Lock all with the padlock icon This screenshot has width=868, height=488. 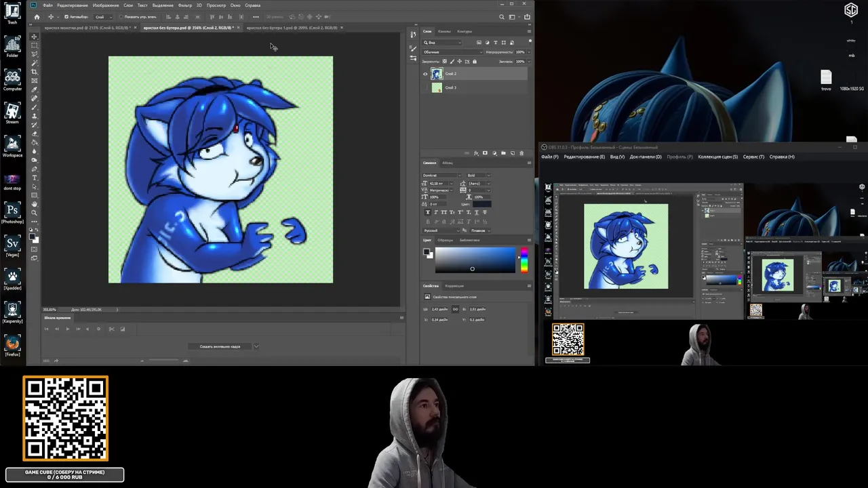(x=475, y=62)
